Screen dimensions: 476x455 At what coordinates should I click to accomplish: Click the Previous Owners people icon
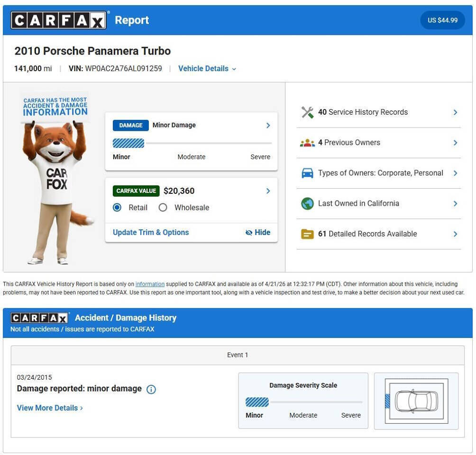[x=307, y=143]
